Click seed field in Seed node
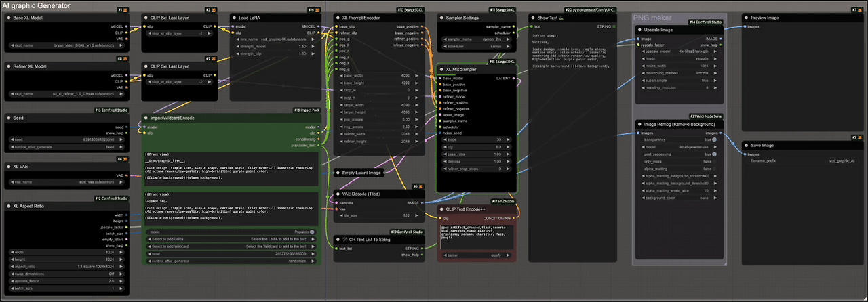Viewport: 868px width, 302px height. click(x=66, y=138)
